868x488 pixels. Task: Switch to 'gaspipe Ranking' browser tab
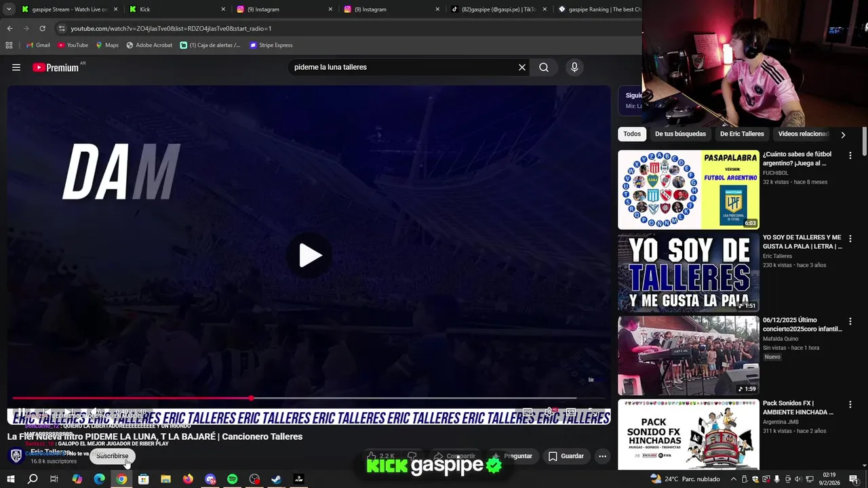599,9
